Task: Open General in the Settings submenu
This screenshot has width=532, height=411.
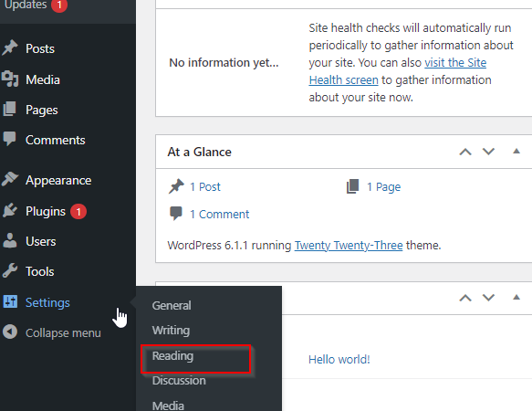Action: 172,305
